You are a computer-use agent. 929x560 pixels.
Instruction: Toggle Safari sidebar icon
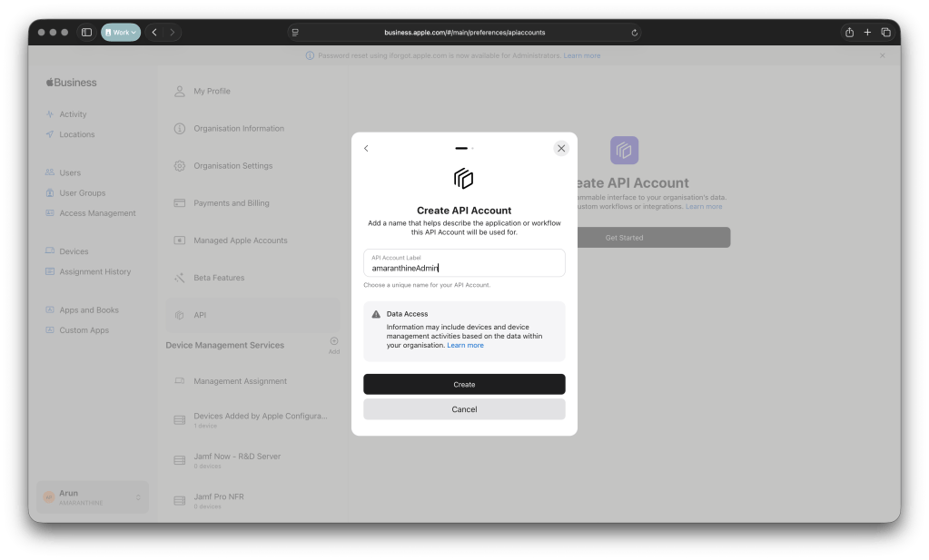point(86,33)
